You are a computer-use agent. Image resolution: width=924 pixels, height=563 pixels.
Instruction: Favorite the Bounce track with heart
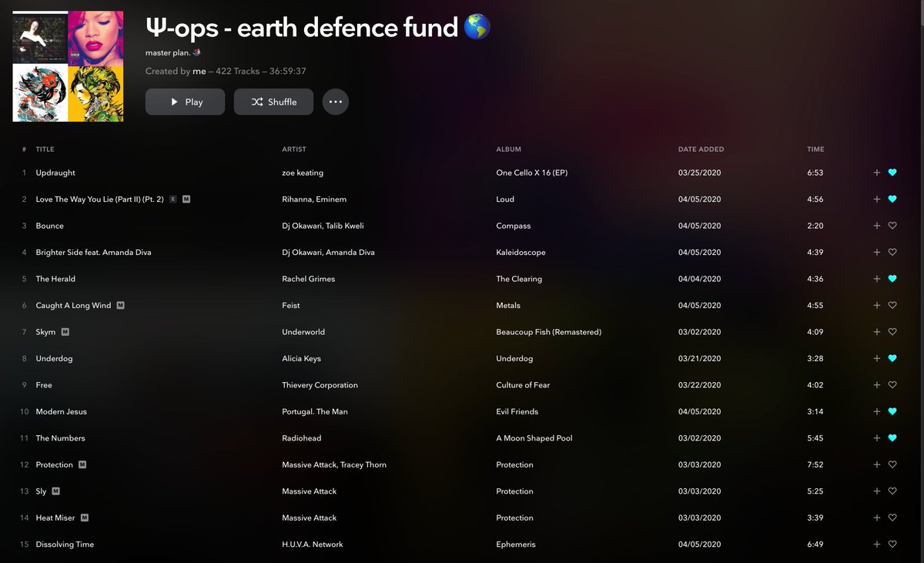tap(892, 226)
